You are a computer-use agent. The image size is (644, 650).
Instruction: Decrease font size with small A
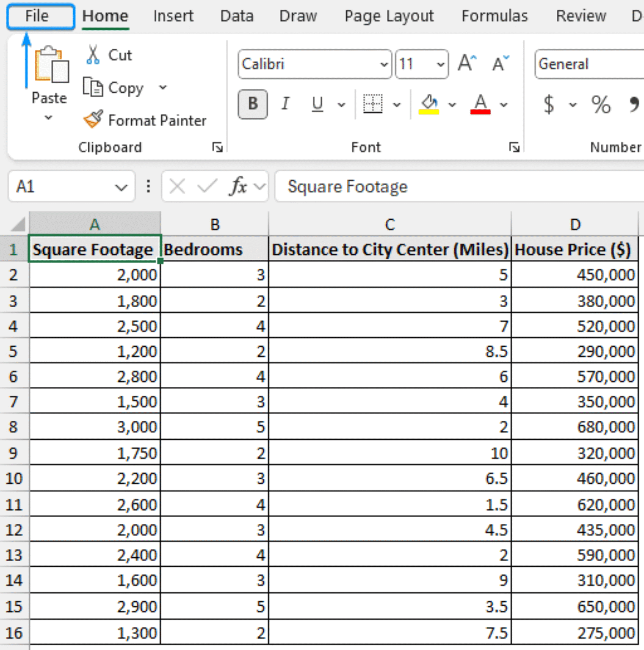coord(500,63)
